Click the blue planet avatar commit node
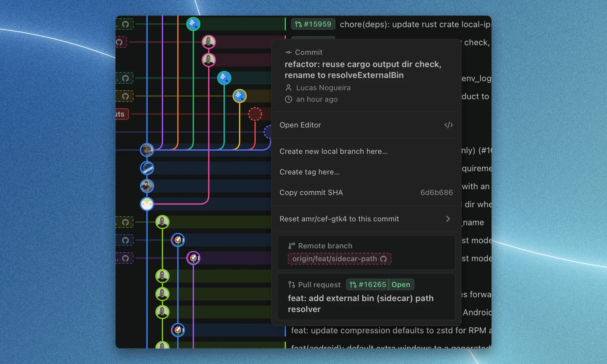Screen dimensions: 607x364 pyautogui.click(x=147, y=168)
